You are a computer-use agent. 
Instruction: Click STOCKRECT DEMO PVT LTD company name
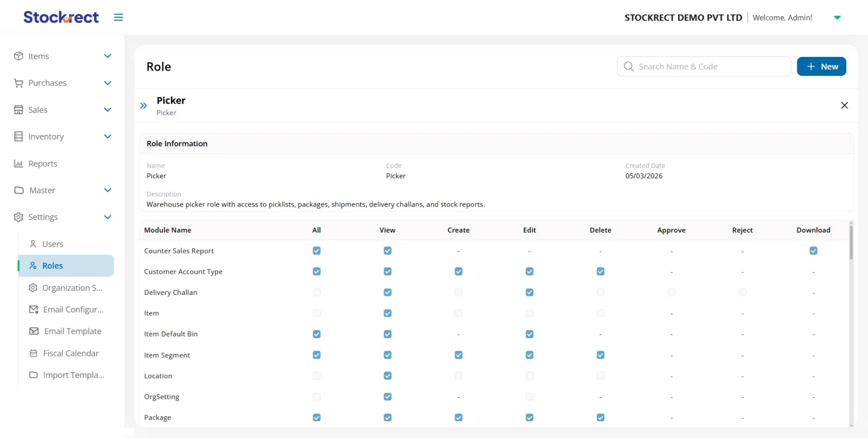683,18
